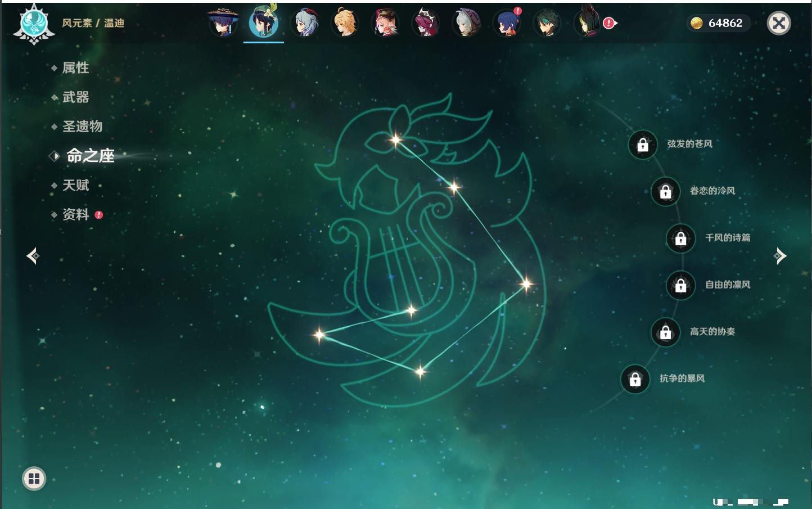
Task: Go to the next character with right arrow
Action: (x=780, y=256)
